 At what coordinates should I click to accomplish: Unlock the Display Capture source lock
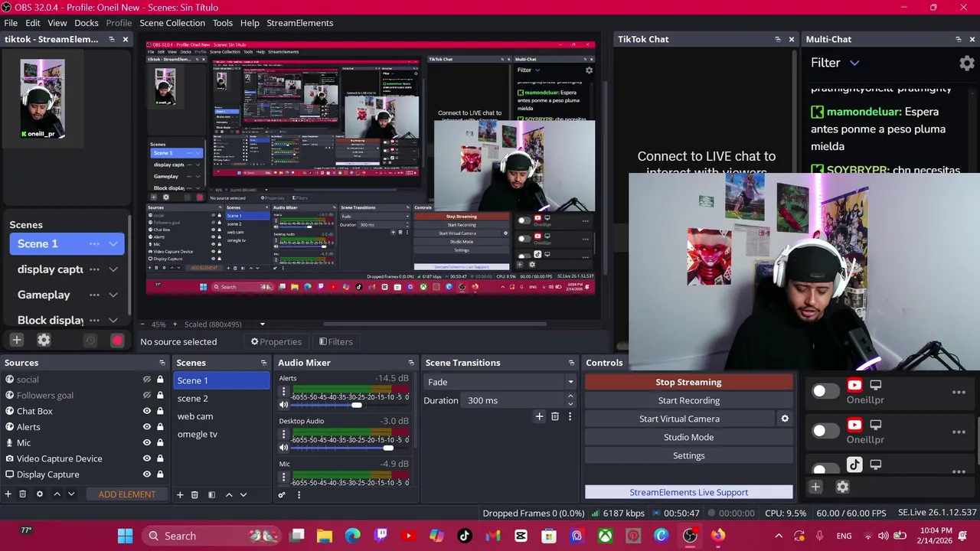tap(160, 474)
